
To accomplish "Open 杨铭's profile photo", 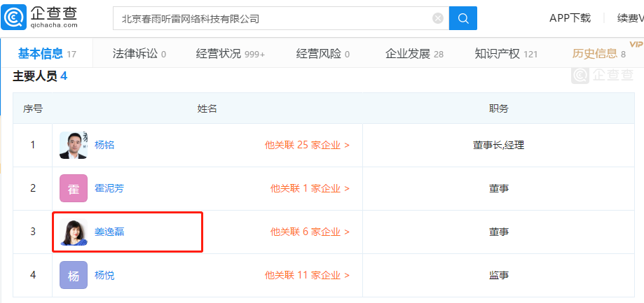I will coord(74,145).
